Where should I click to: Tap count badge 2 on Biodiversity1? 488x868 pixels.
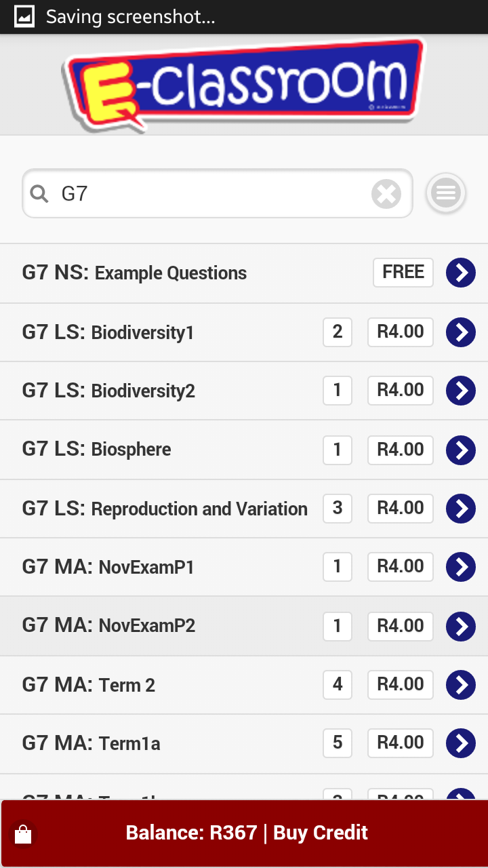[x=338, y=332]
